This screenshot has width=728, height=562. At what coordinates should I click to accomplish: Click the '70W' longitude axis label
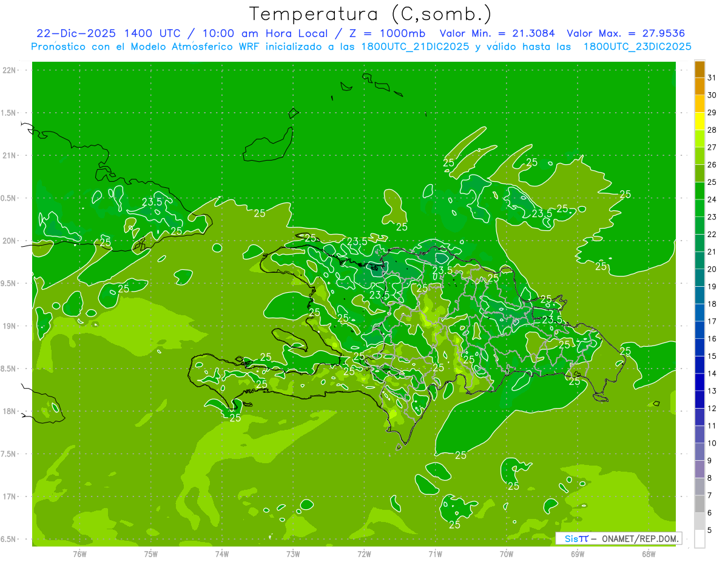507,554
